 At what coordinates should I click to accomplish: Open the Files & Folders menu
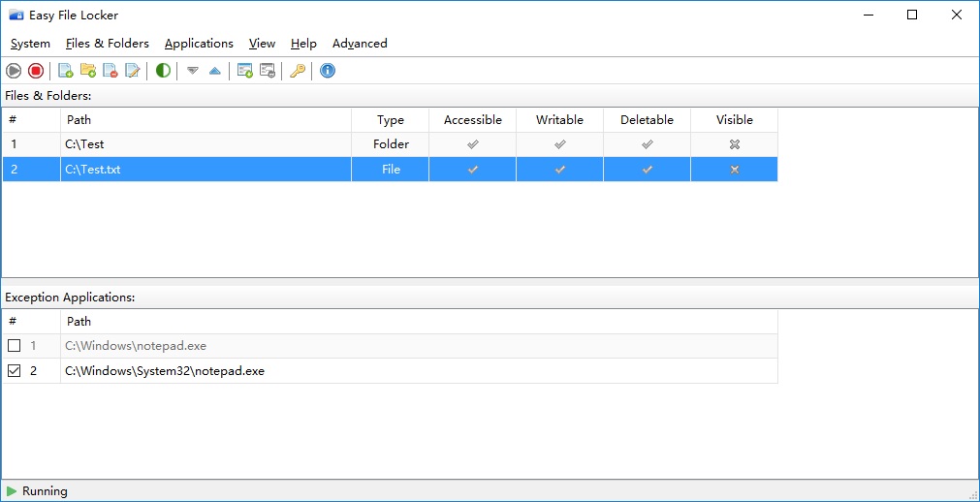pyautogui.click(x=108, y=44)
